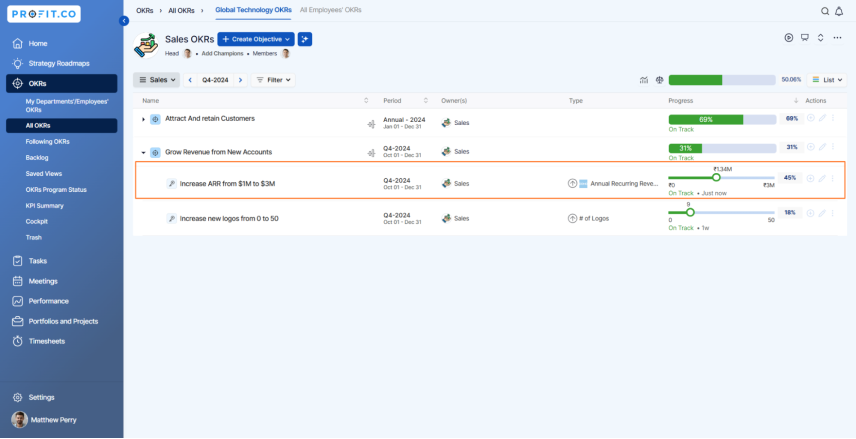Go to previous quarter

[190, 80]
